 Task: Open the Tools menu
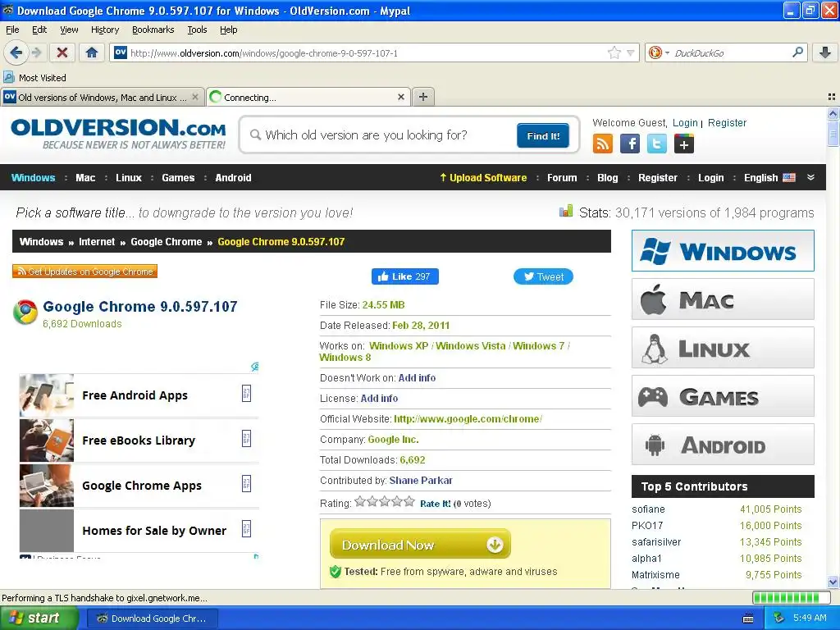pyautogui.click(x=197, y=30)
